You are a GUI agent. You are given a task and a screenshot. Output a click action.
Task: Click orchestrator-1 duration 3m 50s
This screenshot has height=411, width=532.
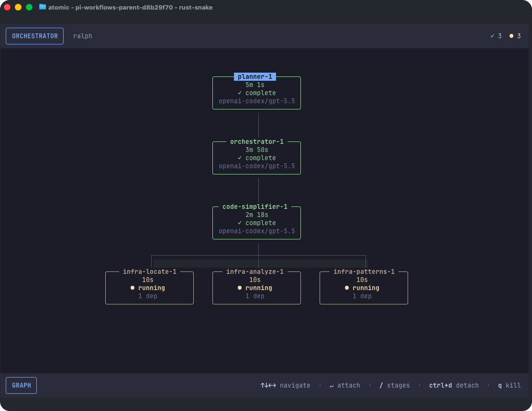coord(257,150)
